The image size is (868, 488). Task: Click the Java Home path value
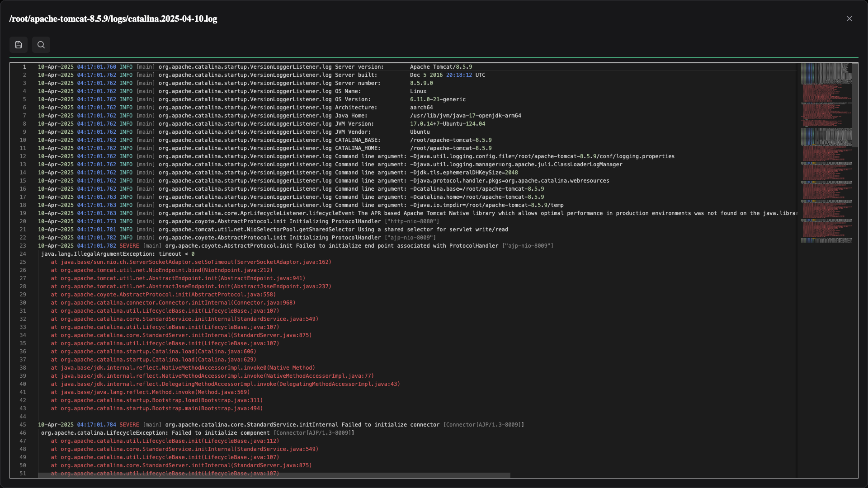pyautogui.click(x=466, y=116)
